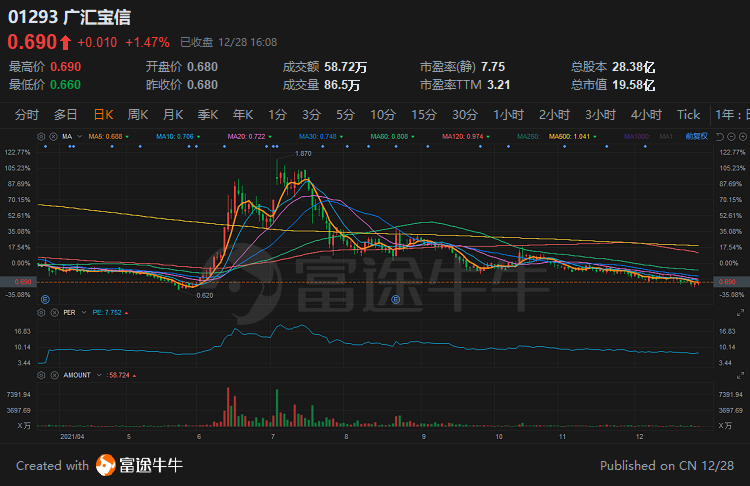Click the left-axis 0.690 current price tag
750x486 pixels.
coord(19,282)
